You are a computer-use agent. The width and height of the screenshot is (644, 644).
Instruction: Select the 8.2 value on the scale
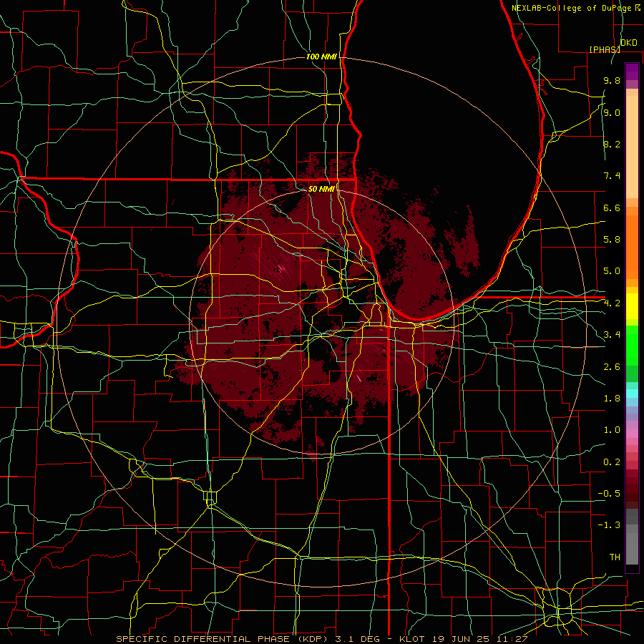pos(612,144)
